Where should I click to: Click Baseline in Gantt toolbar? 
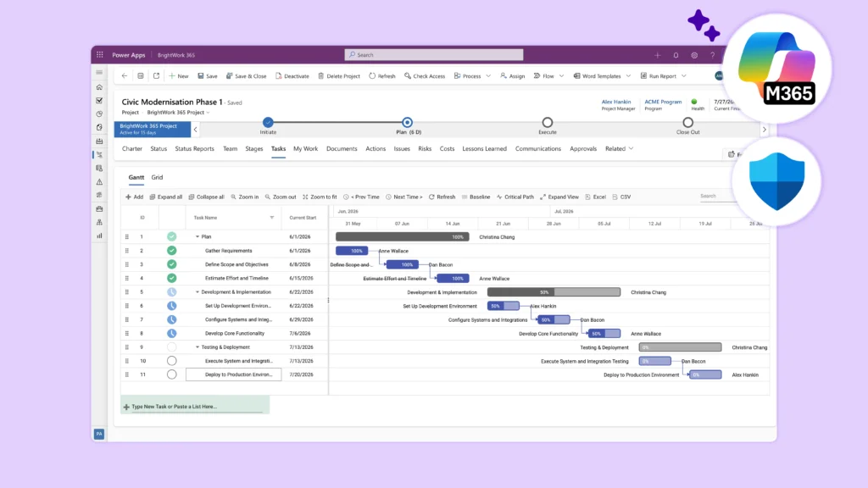click(476, 197)
